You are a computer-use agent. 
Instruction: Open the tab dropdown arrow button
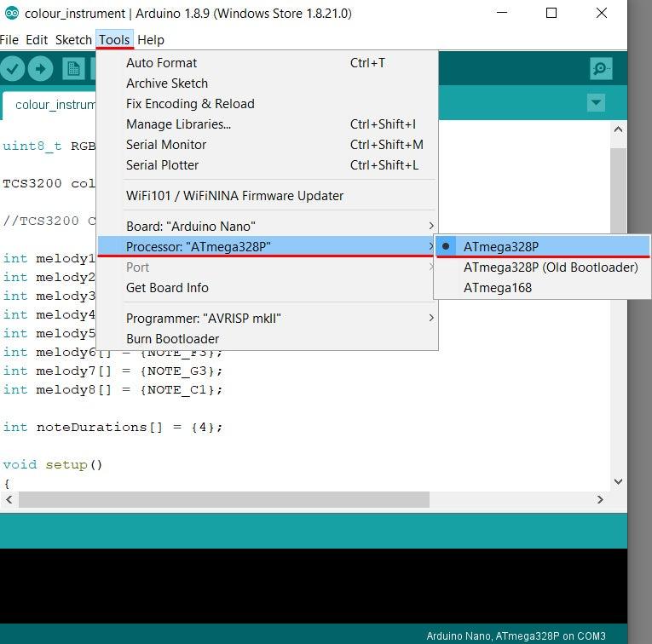(x=596, y=102)
